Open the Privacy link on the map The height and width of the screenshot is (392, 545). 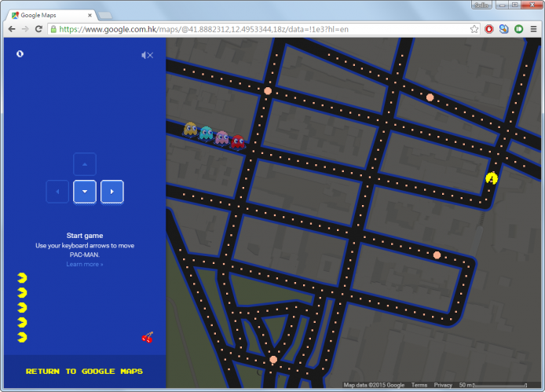[443, 385]
